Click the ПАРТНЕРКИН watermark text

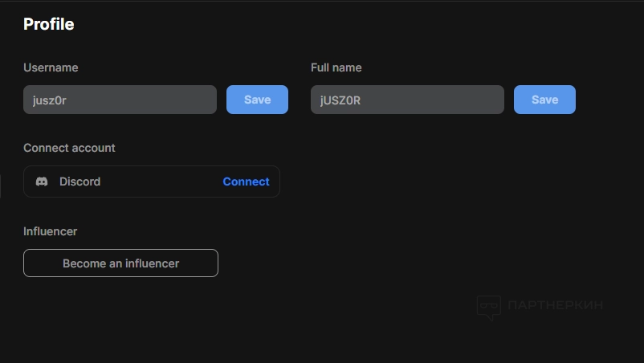click(555, 305)
